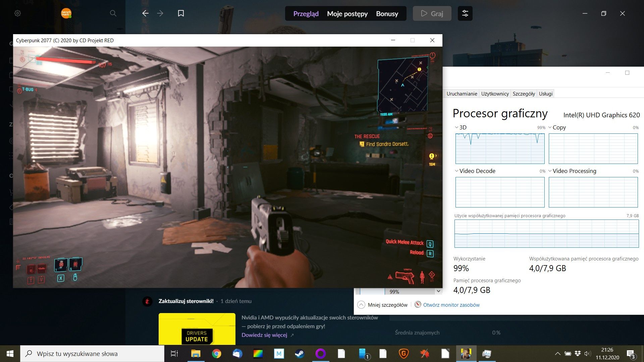Viewport: 644px width, 362px height.
Task: Switch to Przegląd tab
Action: click(x=306, y=14)
